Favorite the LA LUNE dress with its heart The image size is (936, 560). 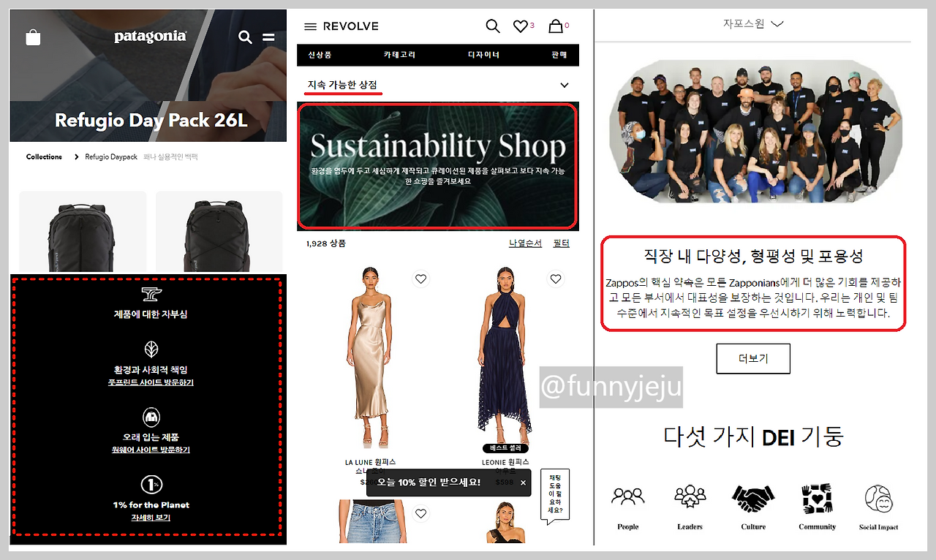click(x=420, y=279)
